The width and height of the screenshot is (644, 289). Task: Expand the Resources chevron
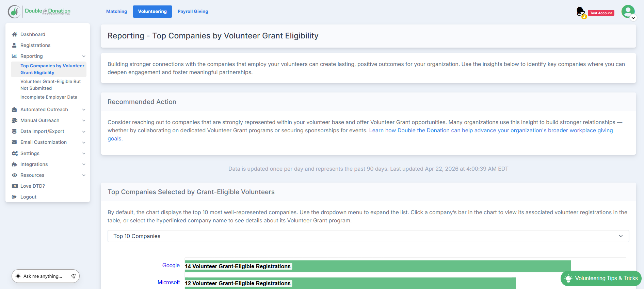[84, 175]
